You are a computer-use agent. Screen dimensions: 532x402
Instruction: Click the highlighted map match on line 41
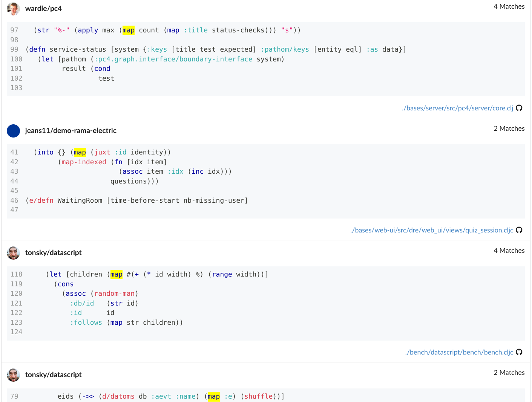click(80, 152)
